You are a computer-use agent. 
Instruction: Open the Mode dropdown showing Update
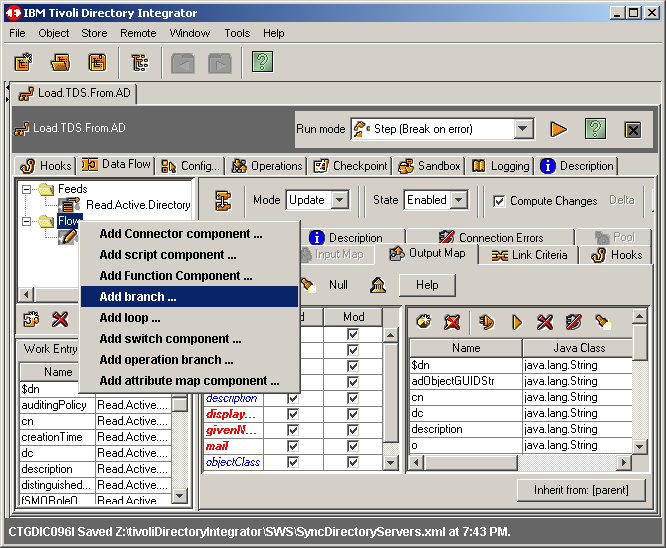pyautogui.click(x=339, y=200)
